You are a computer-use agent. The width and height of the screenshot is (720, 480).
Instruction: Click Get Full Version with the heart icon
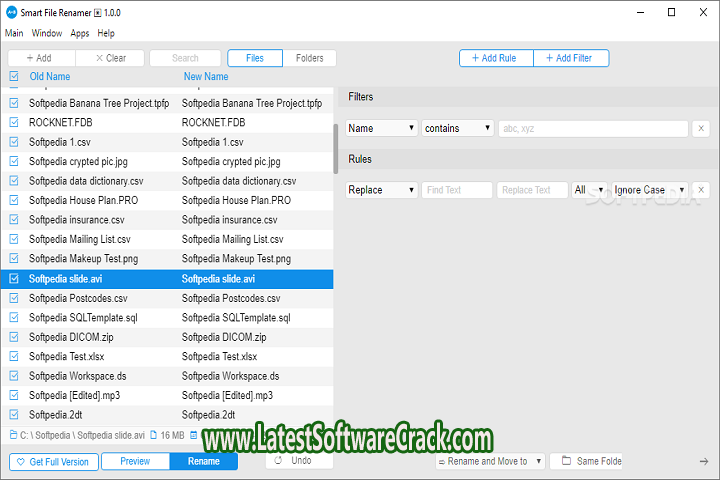(54, 462)
